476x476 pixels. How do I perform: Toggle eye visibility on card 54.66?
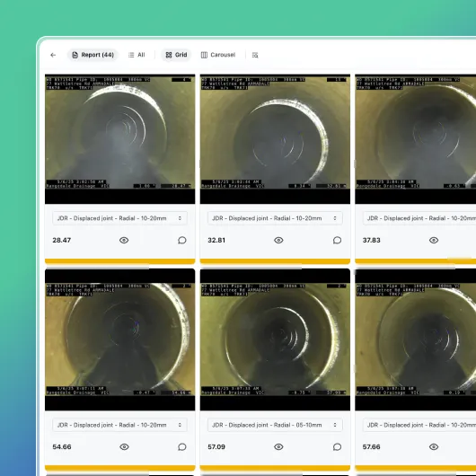click(x=124, y=447)
